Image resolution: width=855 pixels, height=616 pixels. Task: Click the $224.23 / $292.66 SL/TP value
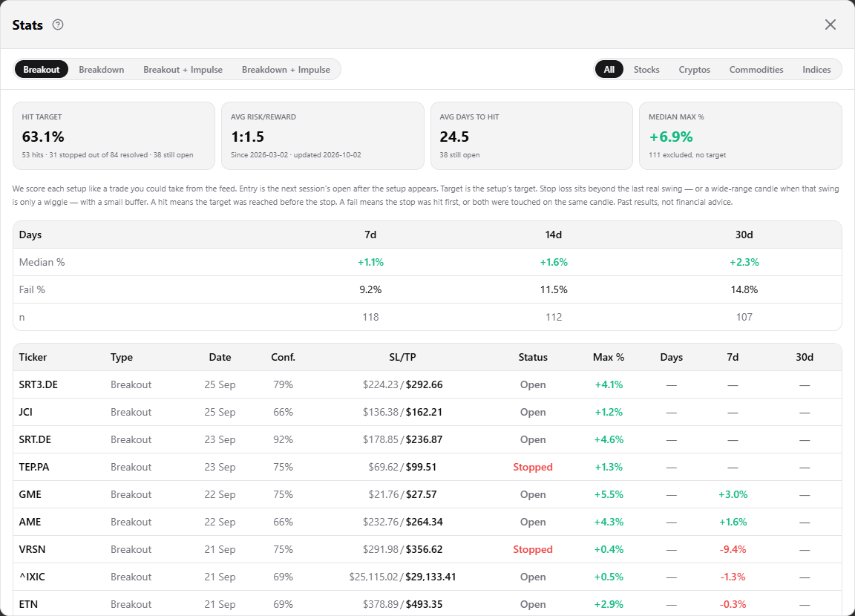tap(402, 384)
